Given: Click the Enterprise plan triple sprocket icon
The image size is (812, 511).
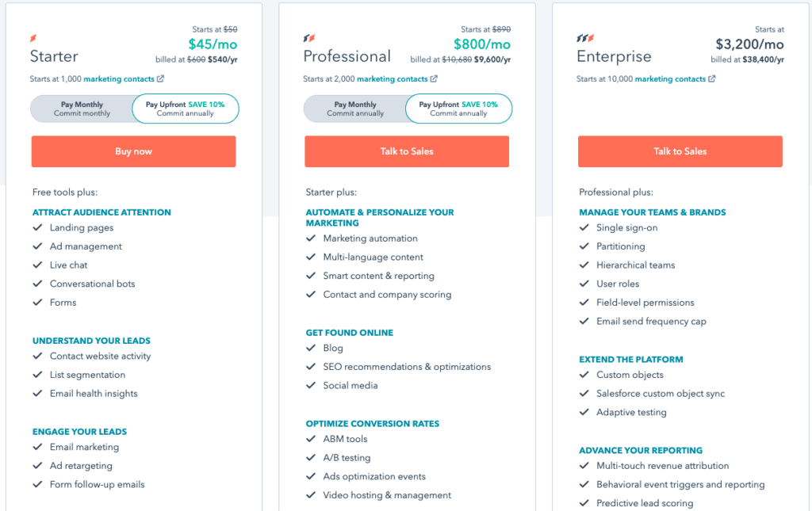Looking at the screenshot, I should [584, 38].
